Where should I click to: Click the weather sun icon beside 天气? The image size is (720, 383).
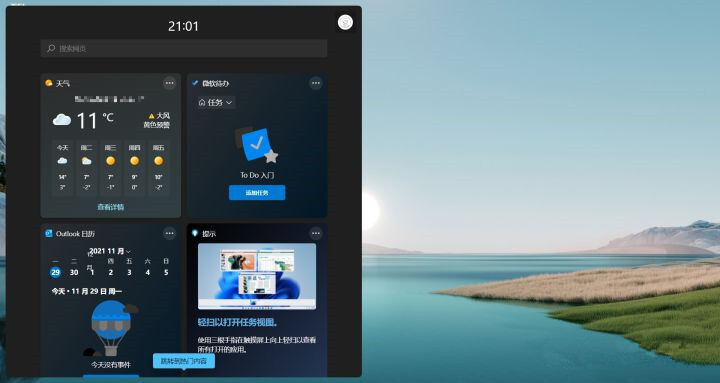pyautogui.click(x=49, y=83)
